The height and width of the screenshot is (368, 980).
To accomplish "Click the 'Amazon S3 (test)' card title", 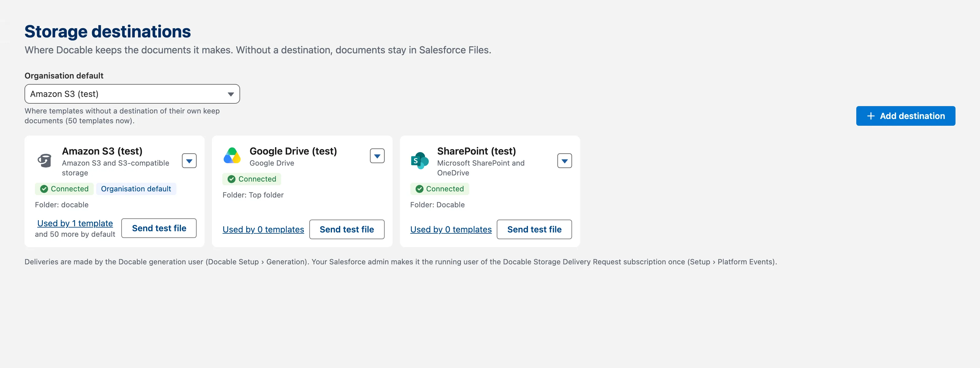I will tap(102, 151).
